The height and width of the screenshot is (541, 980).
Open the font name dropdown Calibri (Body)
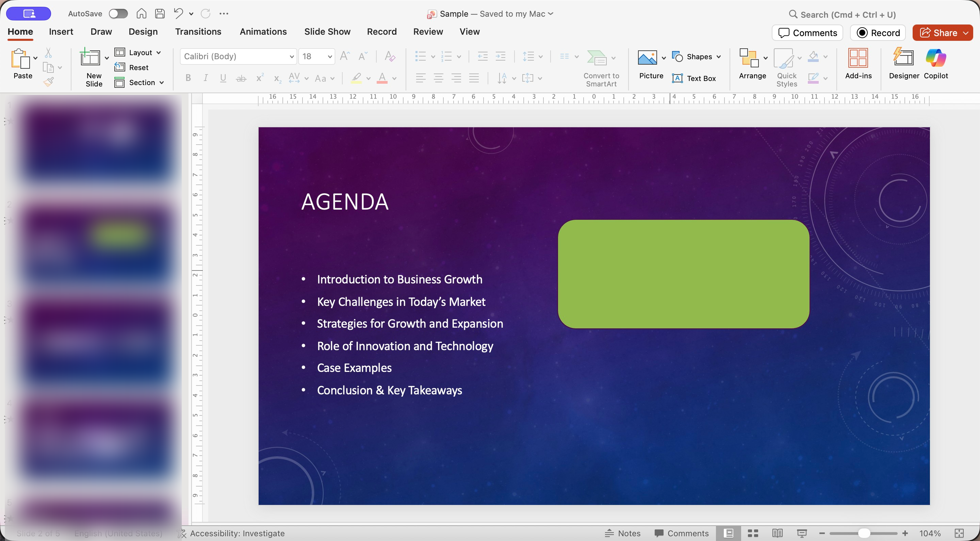(x=239, y=56)
